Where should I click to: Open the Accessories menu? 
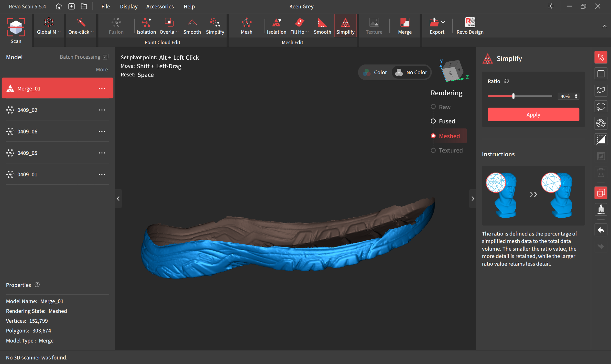click(160, 6)
